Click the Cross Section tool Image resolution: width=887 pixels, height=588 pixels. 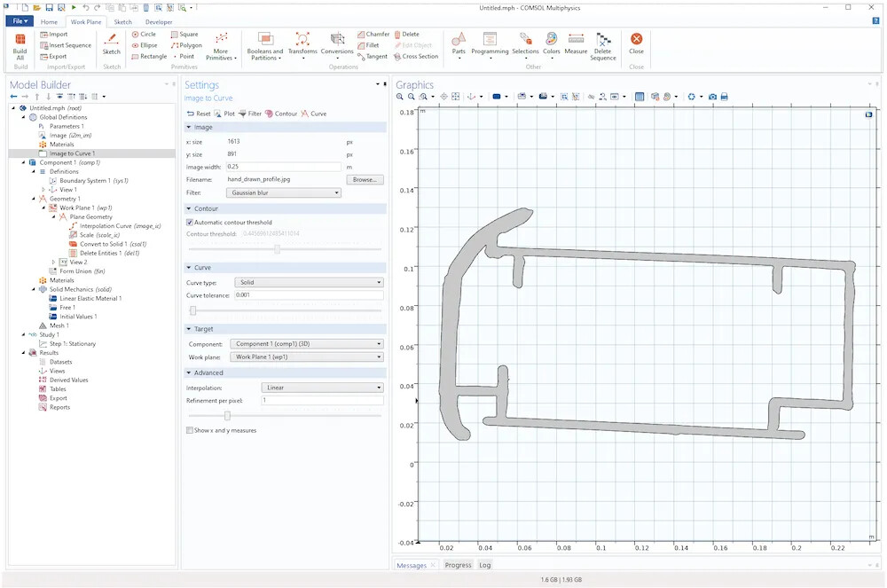point(416,56)
